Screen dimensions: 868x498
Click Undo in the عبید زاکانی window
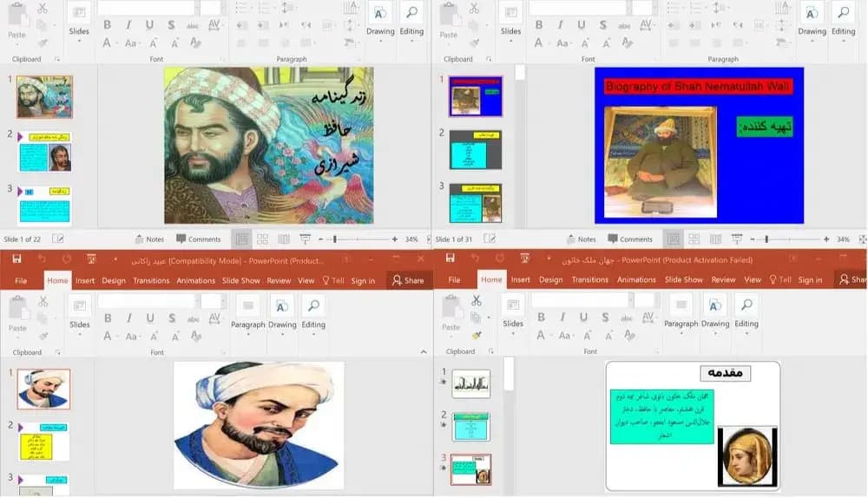(42, 259)
